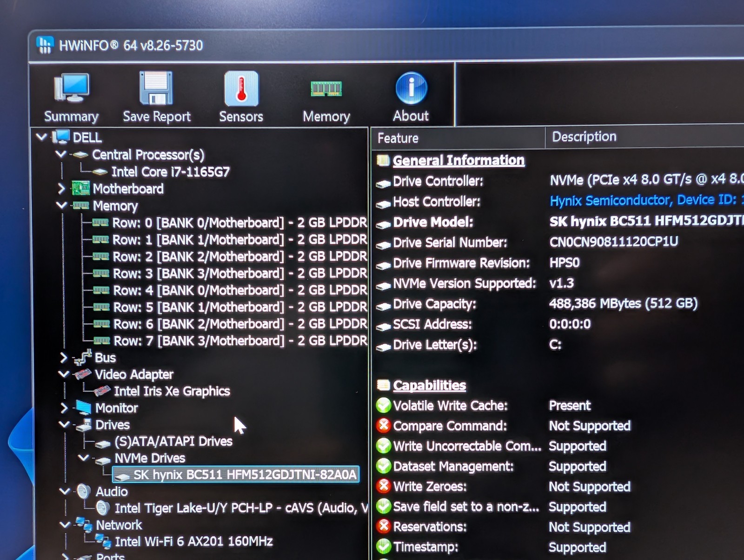
Task: Select memory Row: 3 BANK 3 entry
Action: (240, 273)
